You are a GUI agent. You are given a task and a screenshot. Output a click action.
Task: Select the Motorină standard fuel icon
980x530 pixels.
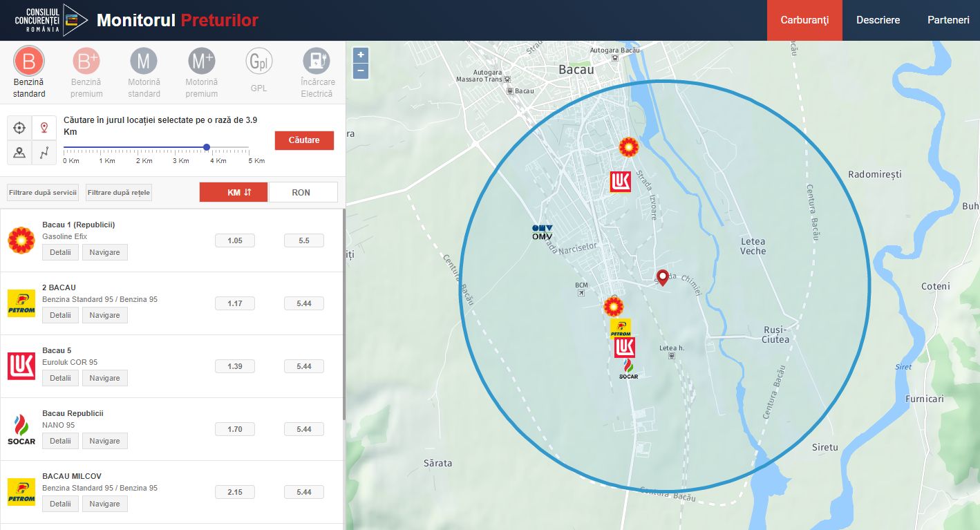tap(144, 62)
